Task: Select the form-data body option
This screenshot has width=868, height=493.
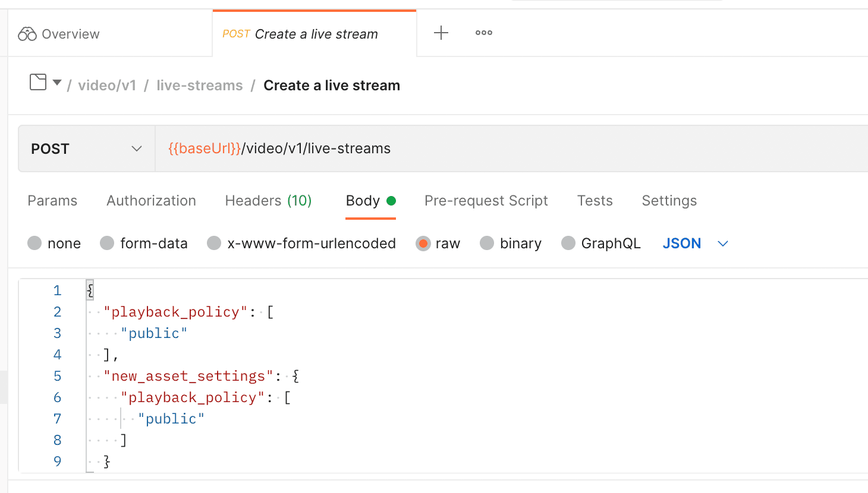Action: tap(107, 243)
